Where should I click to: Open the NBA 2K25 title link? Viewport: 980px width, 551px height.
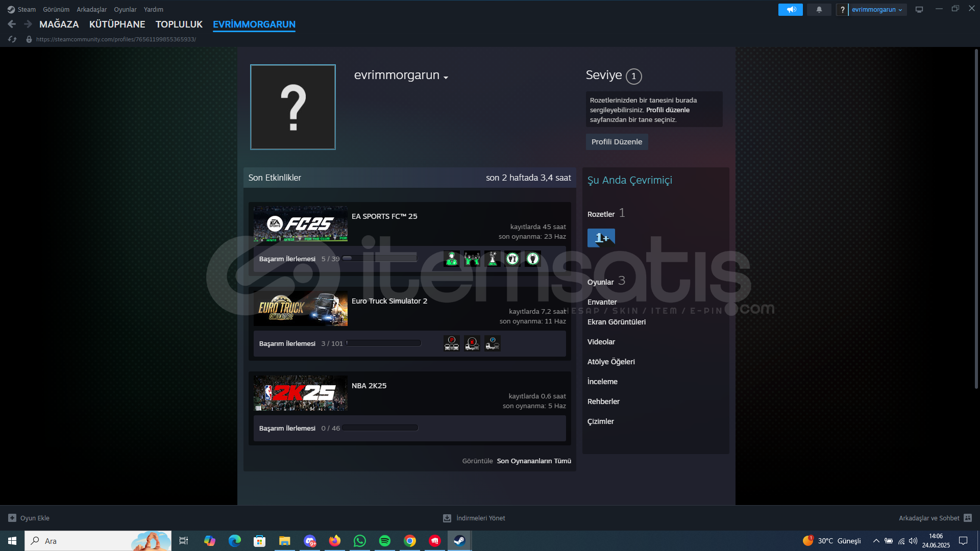(x=369, y=386)
